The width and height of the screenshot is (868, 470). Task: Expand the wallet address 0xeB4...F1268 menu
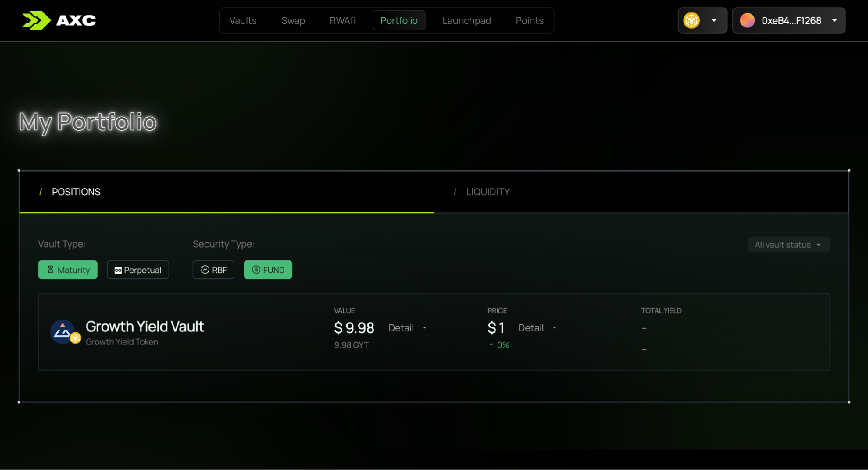[789, 20]
